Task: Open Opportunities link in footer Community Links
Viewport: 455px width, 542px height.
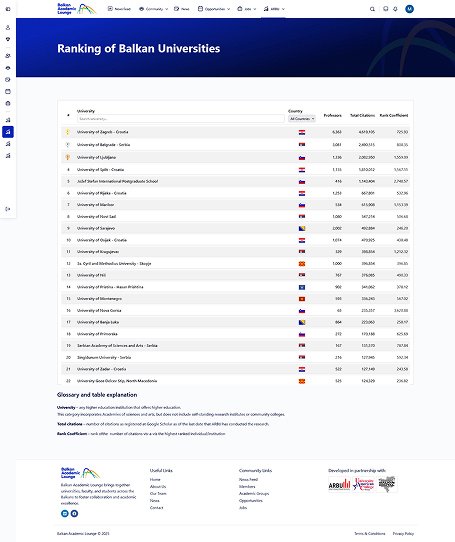Action: point(251,501)
